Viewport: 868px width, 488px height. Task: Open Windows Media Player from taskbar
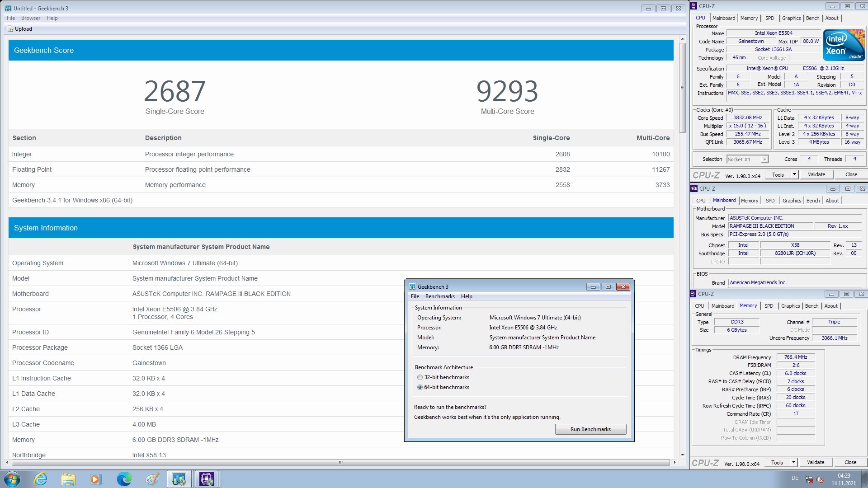click(95, 479)
